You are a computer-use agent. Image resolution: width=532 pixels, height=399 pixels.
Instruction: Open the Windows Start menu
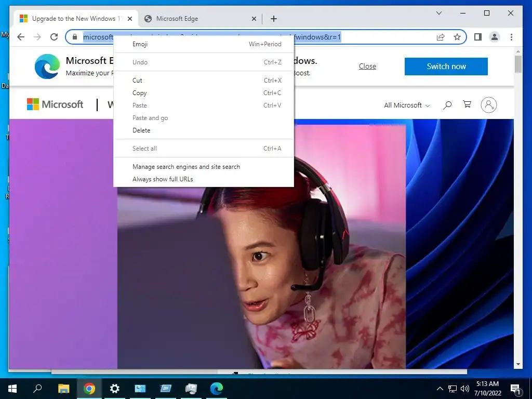(12, 389)
